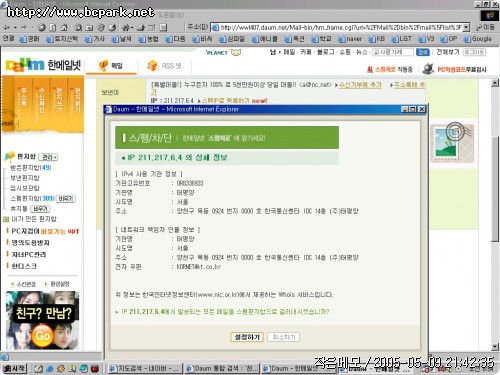The height and width of the screenshot is (375, 500).
Task: Click the blue 검색 search button
Action: pyautogui.click(x=423, y=52)
